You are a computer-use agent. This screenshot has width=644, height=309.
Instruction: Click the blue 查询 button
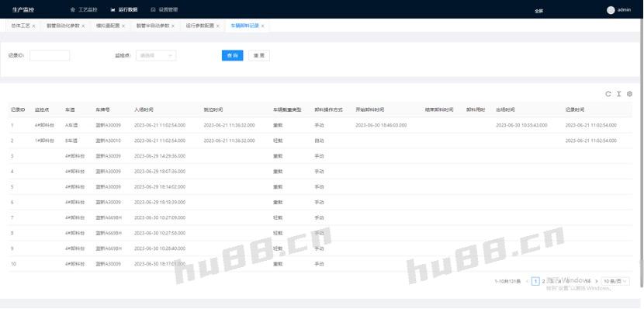pos(233,55)
